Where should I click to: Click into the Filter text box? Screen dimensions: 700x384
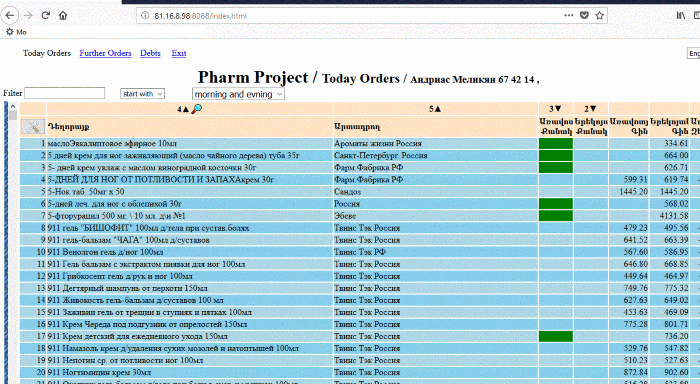coord(65,93)
